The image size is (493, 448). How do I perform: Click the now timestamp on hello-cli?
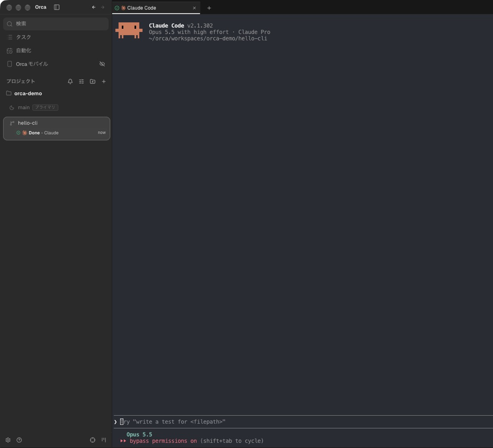point(101,133)
